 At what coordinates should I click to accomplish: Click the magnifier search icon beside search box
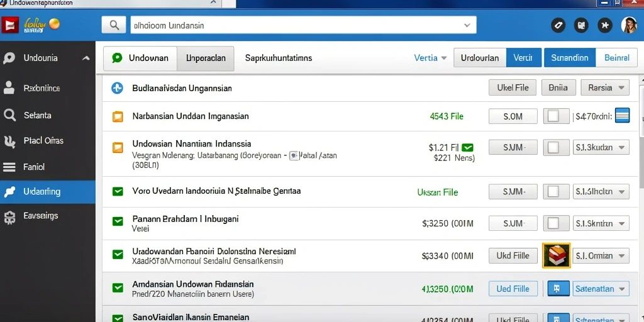(114, 25)
